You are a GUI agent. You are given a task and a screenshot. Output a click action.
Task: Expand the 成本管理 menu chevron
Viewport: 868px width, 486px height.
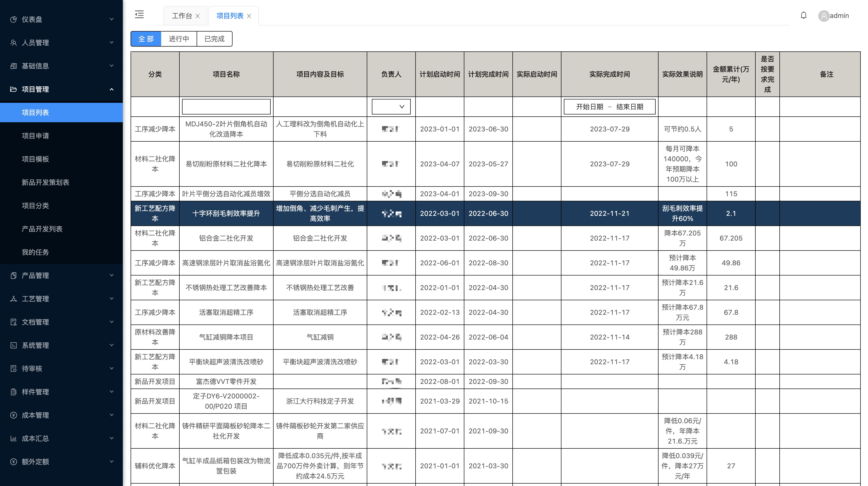pos(111,415)
